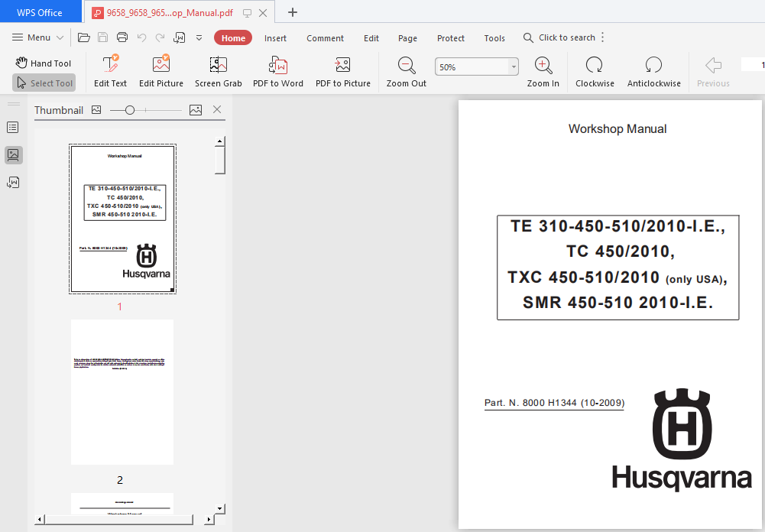Rotate page Clockwise
Viewport: 765px width, 532px height.
pyautogui.click(x=595, y=71)
